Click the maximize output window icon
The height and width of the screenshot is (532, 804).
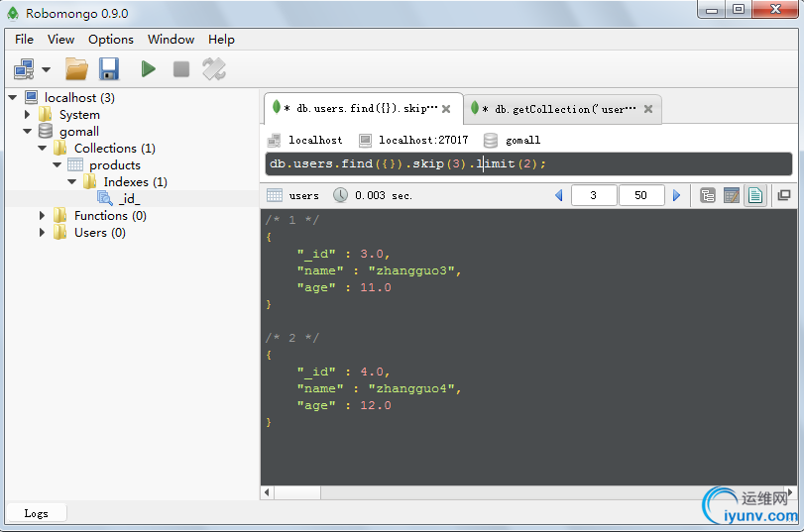tap(784, 195)
